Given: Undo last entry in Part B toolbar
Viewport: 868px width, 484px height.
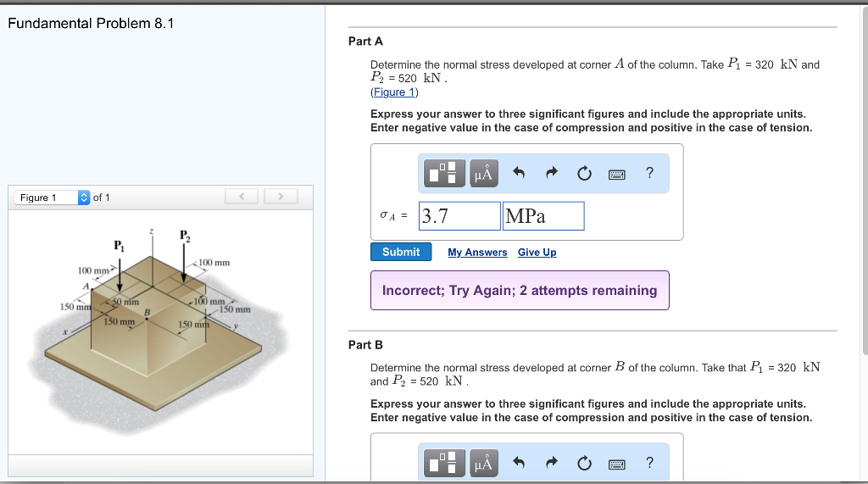Looking at the screenshot, I should [x=518, y=463].
